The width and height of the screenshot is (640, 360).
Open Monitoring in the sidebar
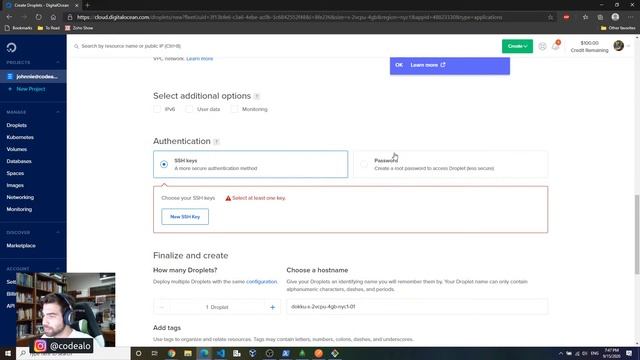19,209
